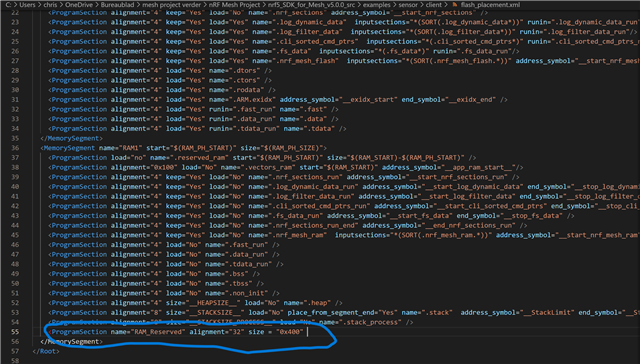
Task: Click name ".nrf_sections_run_end" on line 44
Action: [x=315, y=225]
